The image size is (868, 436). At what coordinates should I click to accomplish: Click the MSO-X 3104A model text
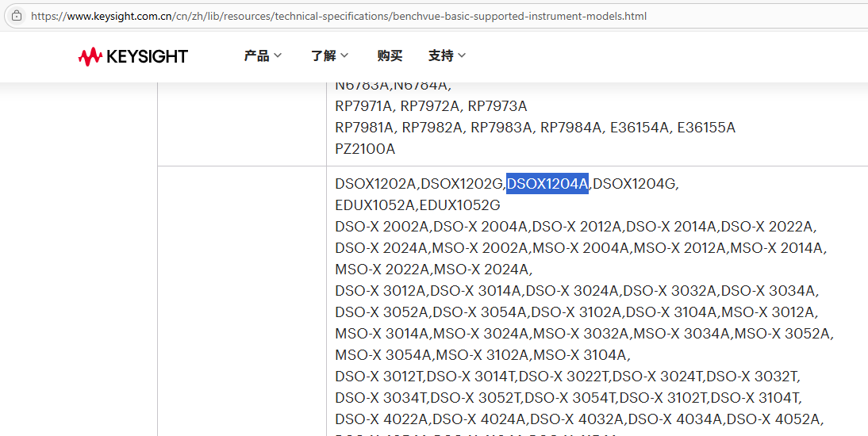578,356
